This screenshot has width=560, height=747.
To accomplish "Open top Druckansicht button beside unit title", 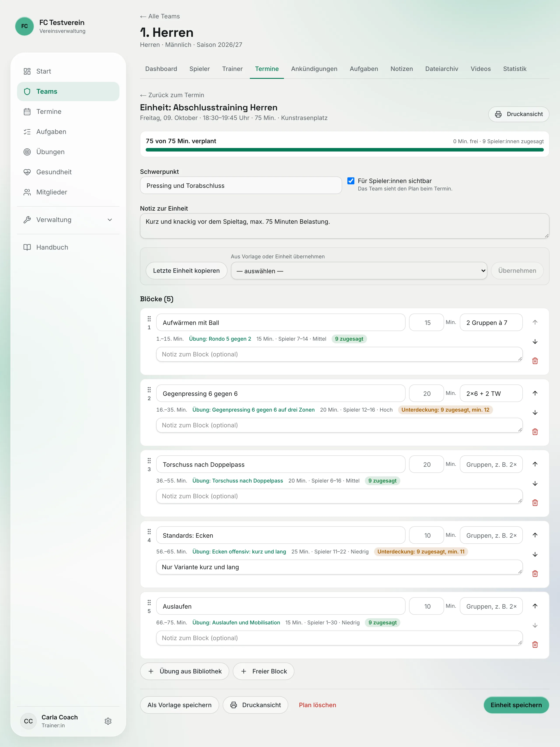I will click(x=518, y=114).
